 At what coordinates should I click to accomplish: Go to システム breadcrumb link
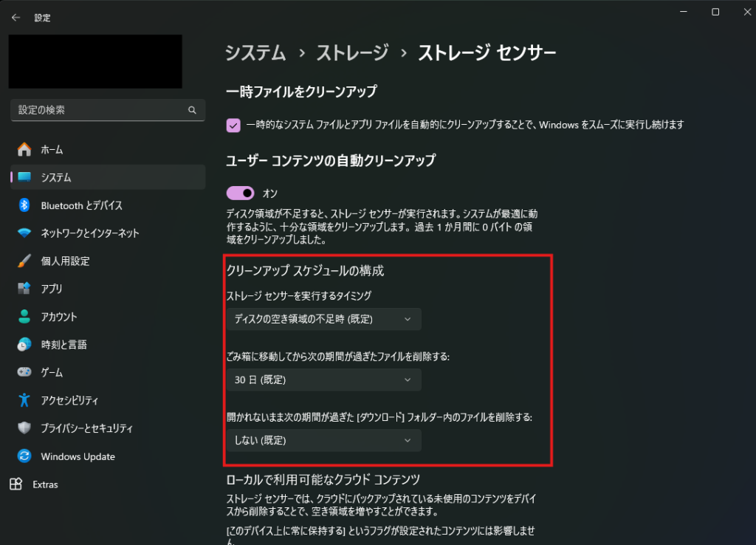point(255,52)
